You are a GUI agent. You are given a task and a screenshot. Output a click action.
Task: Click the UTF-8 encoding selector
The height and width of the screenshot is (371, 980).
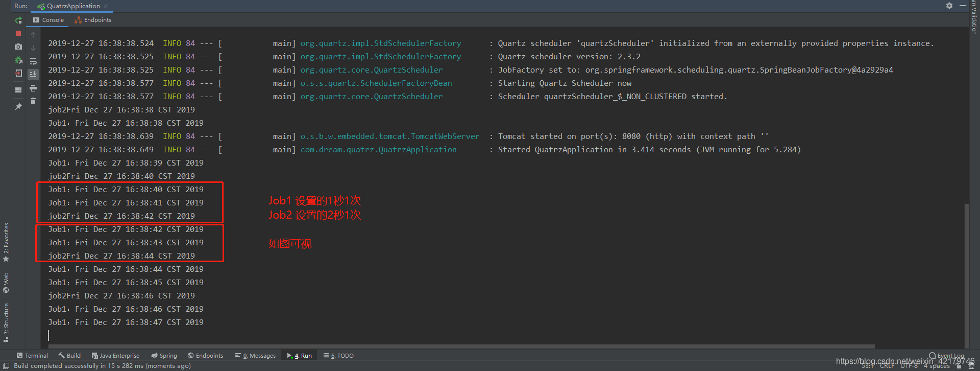tap(909, 366)
